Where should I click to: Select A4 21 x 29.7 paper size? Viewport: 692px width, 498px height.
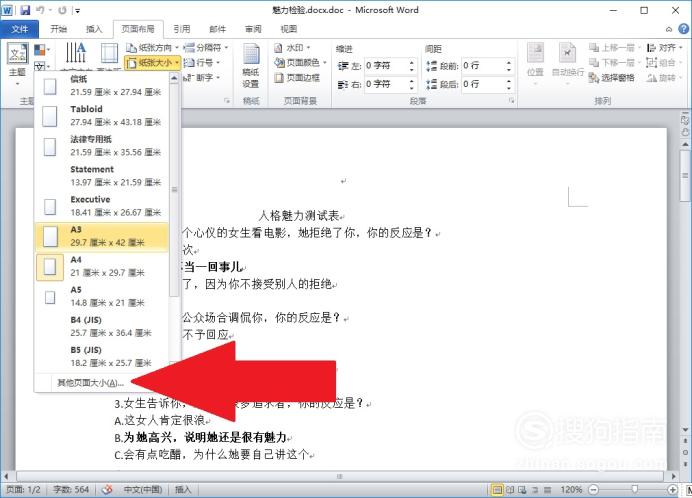tap(102, 266)
